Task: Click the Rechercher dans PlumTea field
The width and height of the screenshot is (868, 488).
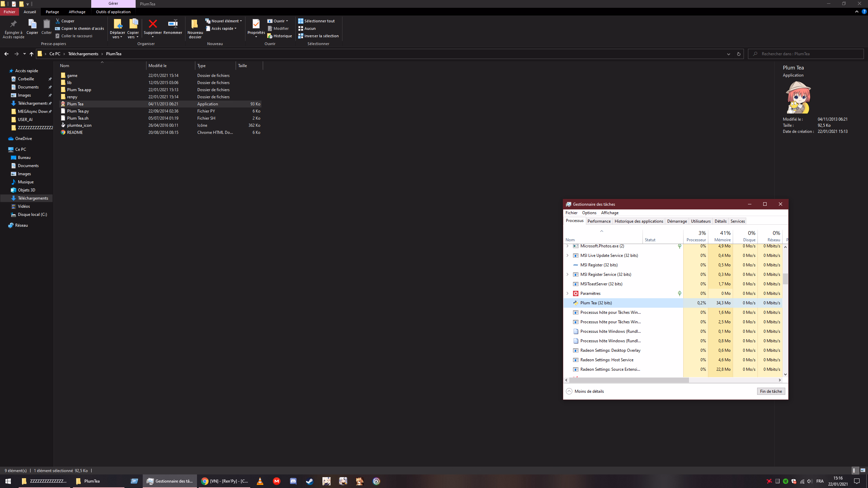Action: coord(806,54)
